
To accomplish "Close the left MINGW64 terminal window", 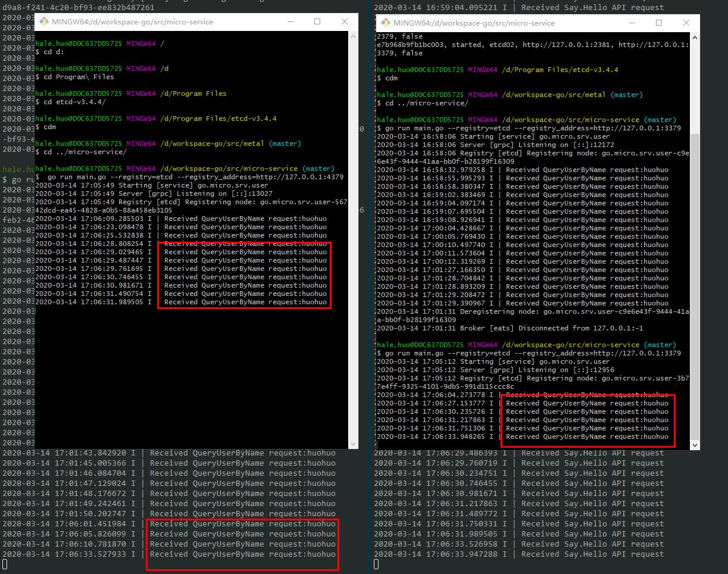I will click(x=345, y=21).
